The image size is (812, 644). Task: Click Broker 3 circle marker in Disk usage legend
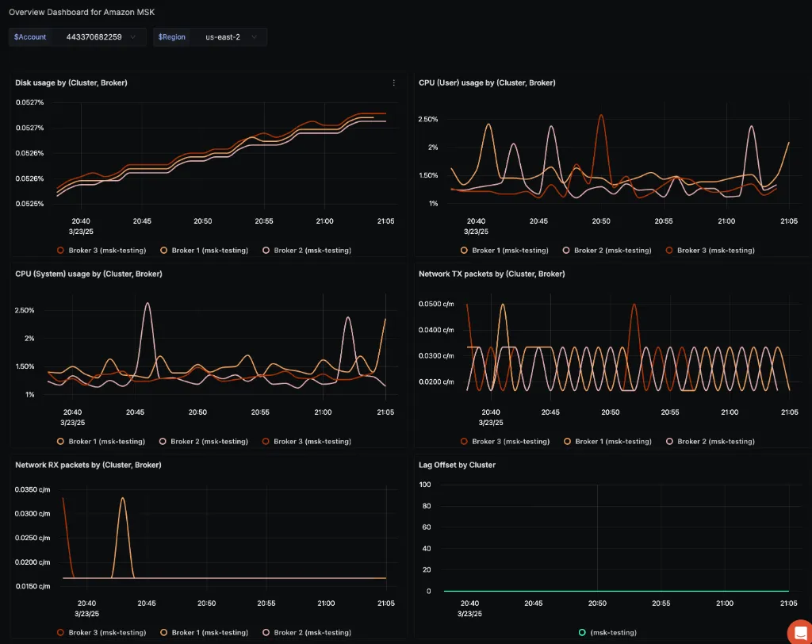(60, 251)
